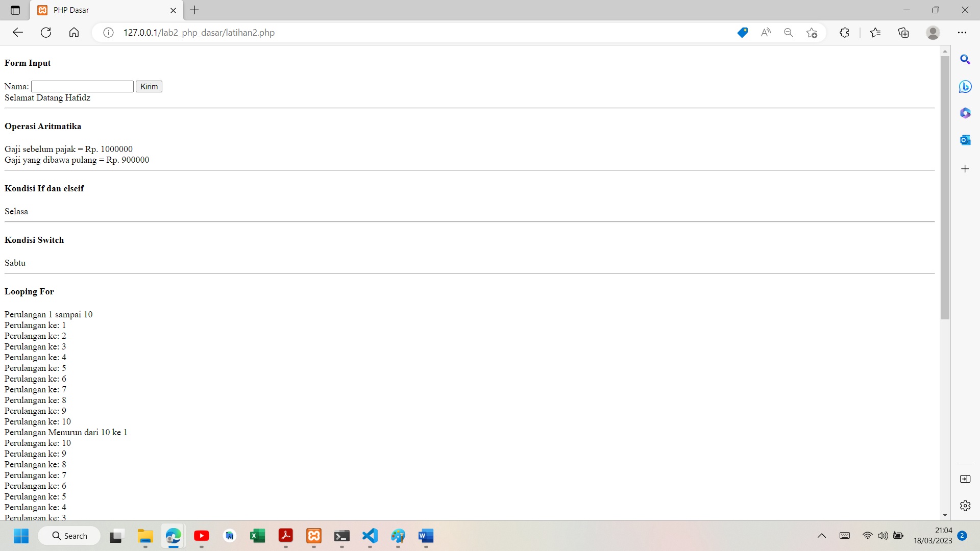Open Search in the Edge sidebar
This screenshot has height=551, width=980.
click(x=965, y=60)
